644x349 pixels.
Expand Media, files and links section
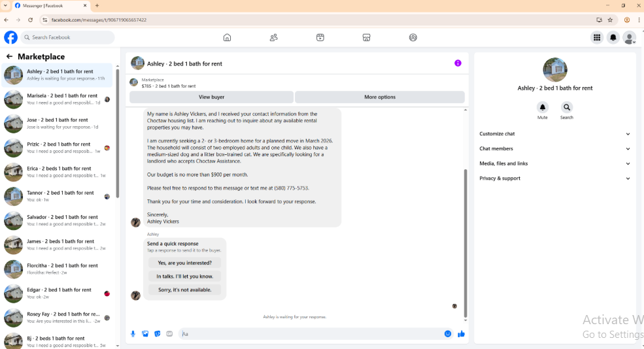point(554,163)
